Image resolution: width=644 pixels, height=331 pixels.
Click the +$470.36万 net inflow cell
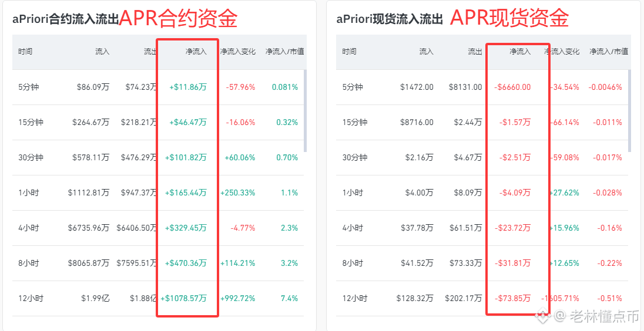(x=186, y=264)
